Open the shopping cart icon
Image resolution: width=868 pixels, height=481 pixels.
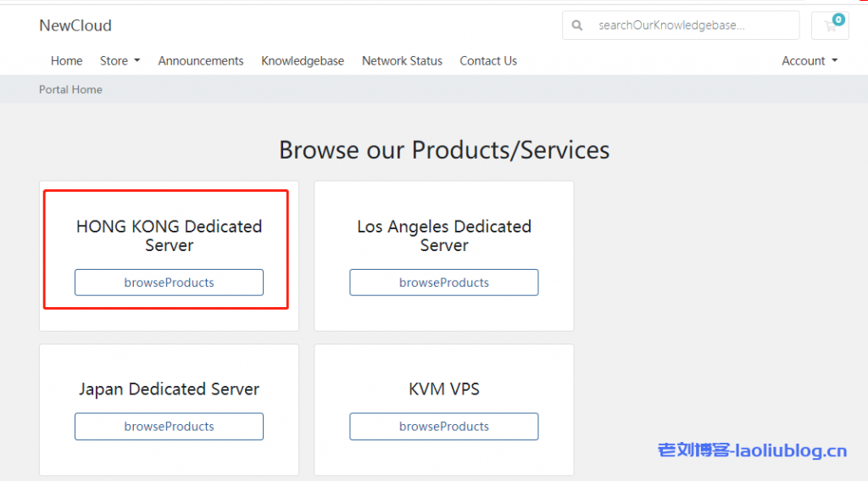click(830, 25)
